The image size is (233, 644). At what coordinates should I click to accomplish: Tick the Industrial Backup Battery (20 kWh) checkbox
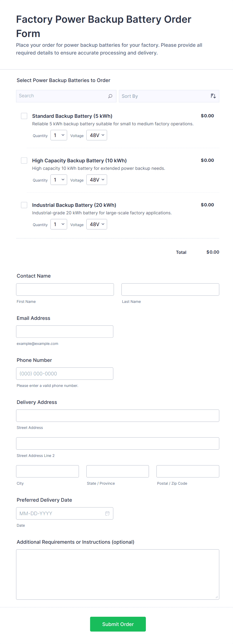click(24, 205)
